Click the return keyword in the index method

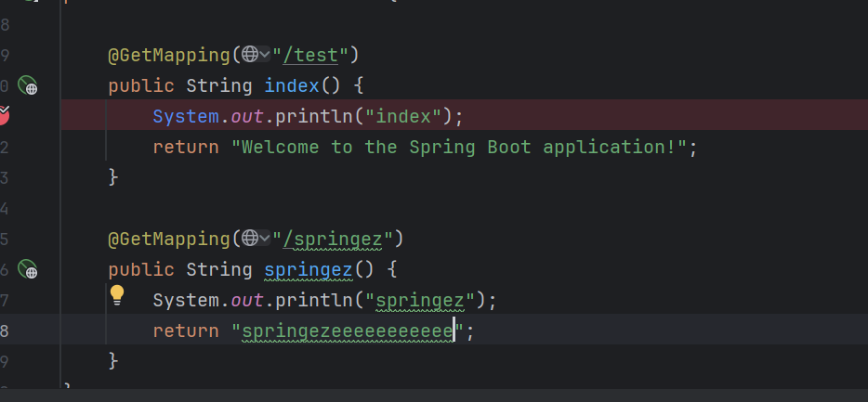click(186, 147)
